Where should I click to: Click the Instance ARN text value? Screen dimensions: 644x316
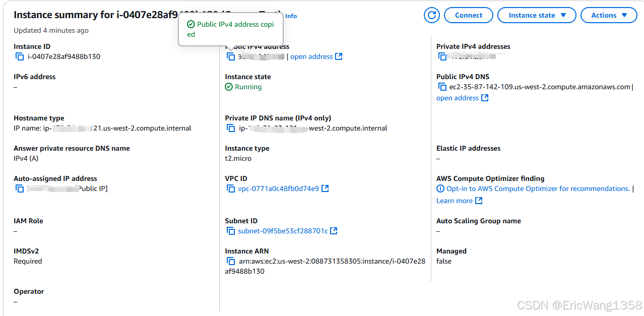click(x=325, y=266)
